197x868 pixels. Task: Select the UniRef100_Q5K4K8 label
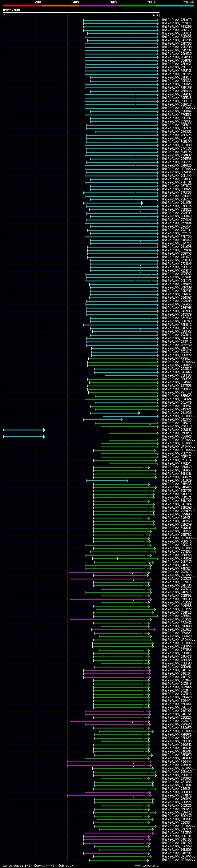[x=177, y=91]
